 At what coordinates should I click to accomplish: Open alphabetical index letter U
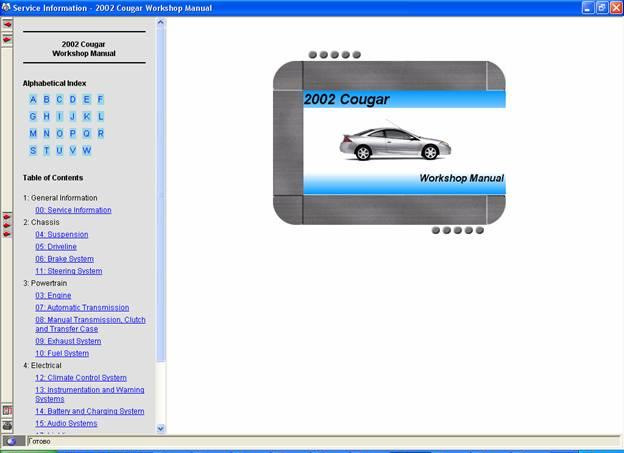pos(60,150)
